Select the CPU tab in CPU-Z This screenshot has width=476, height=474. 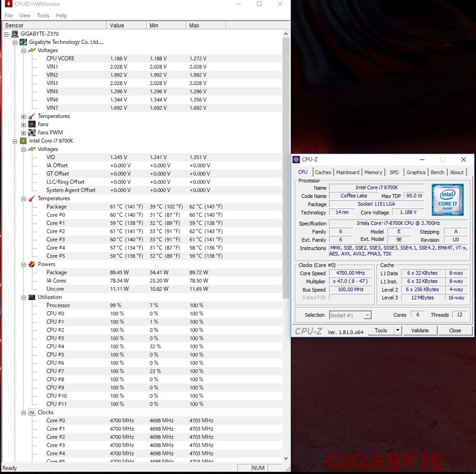coord(303,172)
